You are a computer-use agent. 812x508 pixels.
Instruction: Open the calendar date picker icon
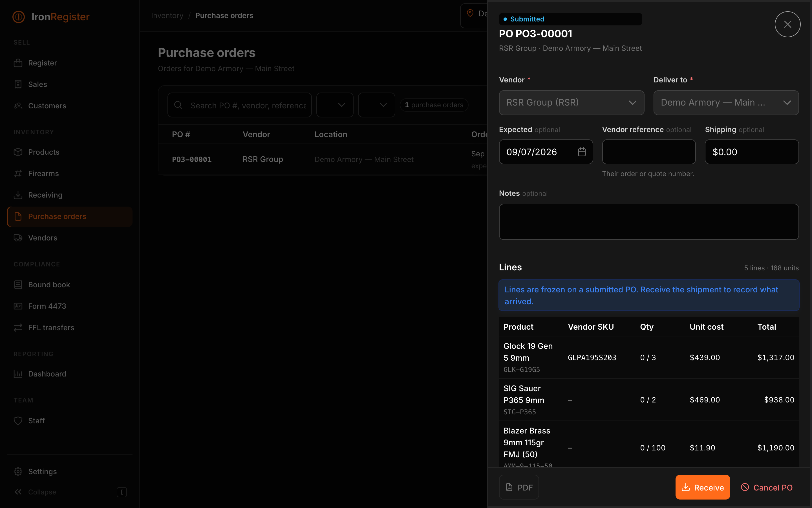(582, 152)
